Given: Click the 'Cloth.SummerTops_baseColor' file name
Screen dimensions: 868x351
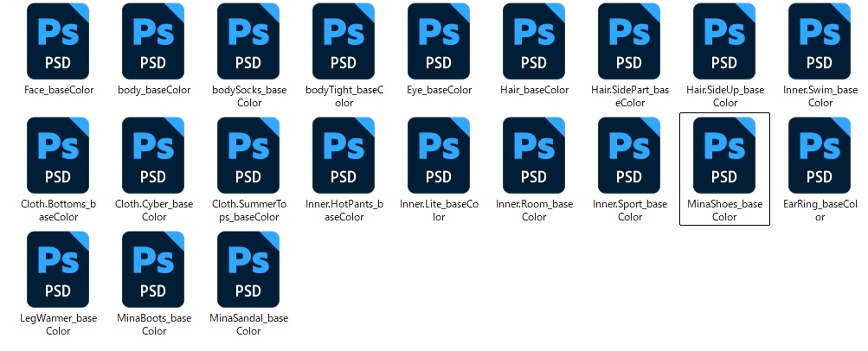Looking at the screenshot, I should click(249, 211).
